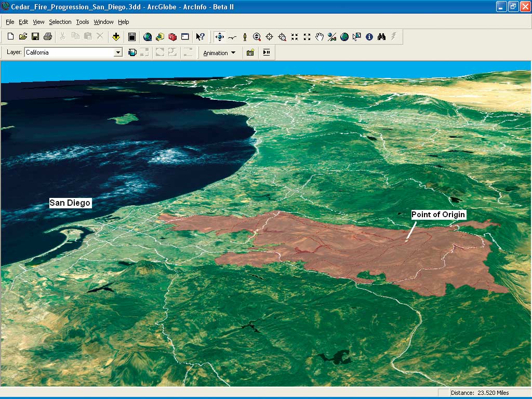Image resolution: width=532 pixels, height=399 pixels.
Task: Click the disabled layer icon left of Animation
Action: 188,52
